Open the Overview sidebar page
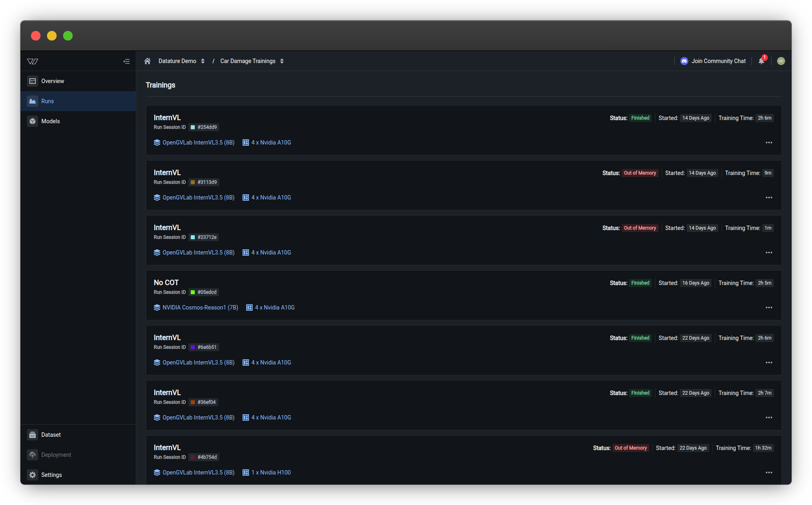 52,81
